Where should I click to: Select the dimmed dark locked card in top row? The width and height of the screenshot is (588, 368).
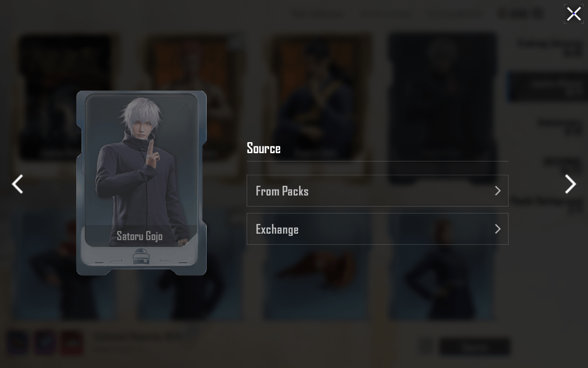click(442, 108)
